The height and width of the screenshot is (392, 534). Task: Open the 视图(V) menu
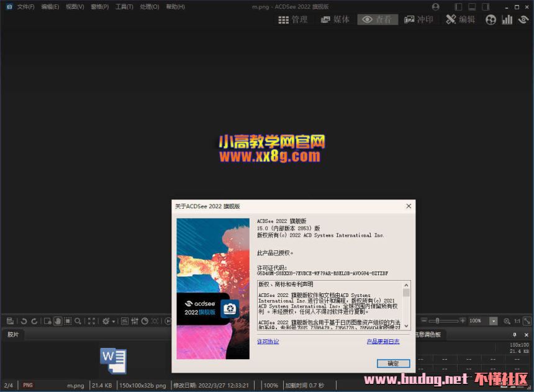coord(75,6)
